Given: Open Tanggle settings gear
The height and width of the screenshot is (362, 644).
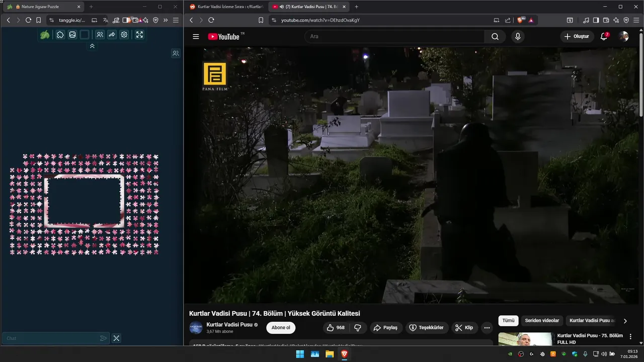Looking at the screenshot, I should 124,35.
